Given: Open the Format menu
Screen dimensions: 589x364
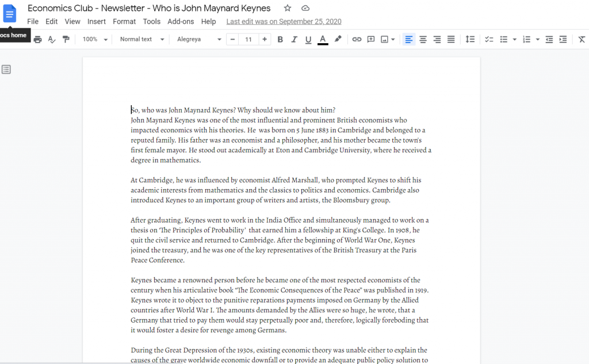Looking at the screenshot, I should tap(124, 21).
